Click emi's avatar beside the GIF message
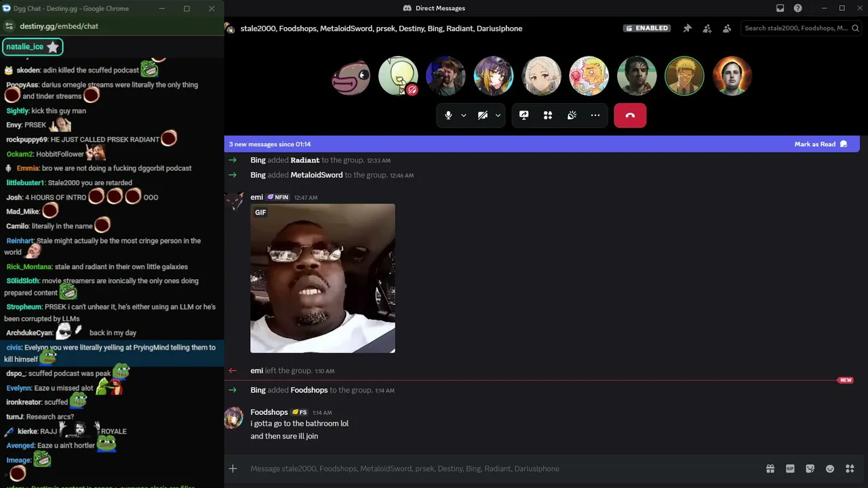 (234, 203)
